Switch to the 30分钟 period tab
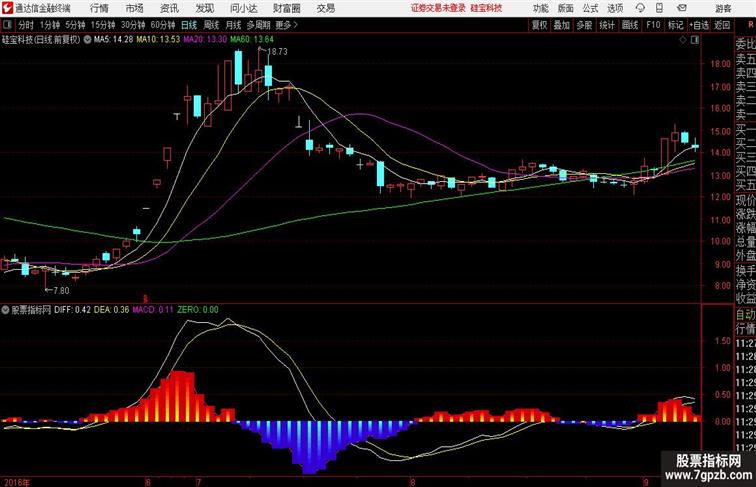756x487 pixels. [x=133, y=25]
